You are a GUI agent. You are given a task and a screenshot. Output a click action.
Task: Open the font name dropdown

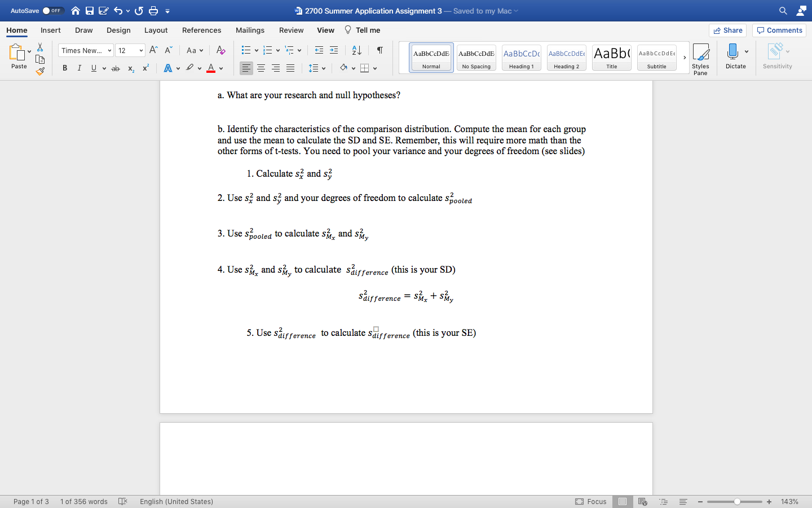pyautogui.click(x=85, y=50)
